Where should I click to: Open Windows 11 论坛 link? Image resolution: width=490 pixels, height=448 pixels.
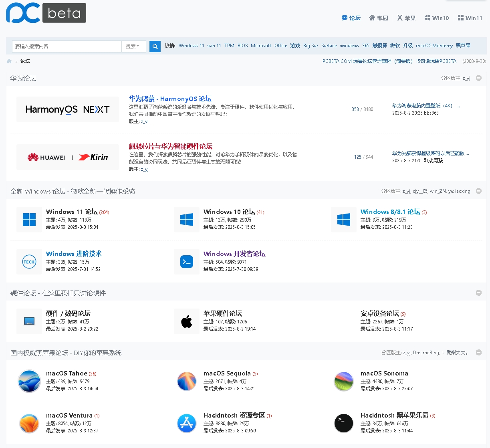pyautogui.click(x=72, y=212)
